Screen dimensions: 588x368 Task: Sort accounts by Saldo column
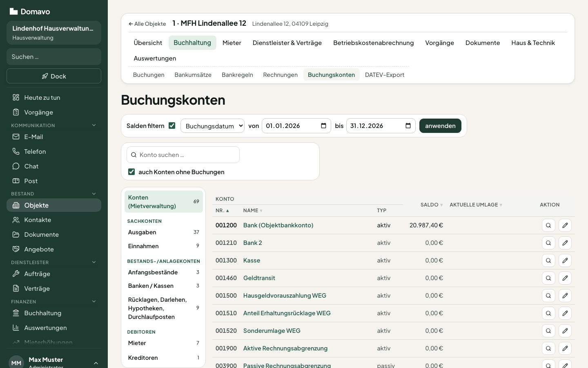point(432,205)
